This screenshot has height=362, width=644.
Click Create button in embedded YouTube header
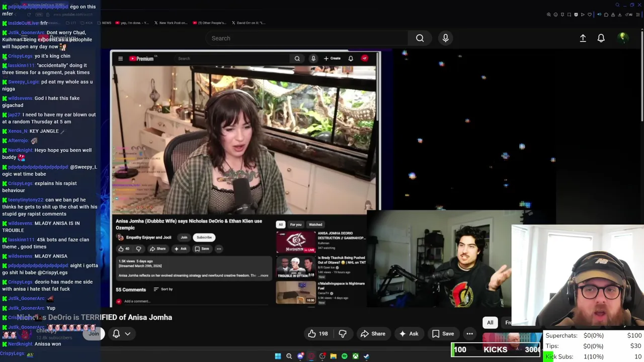pos(332,58)
